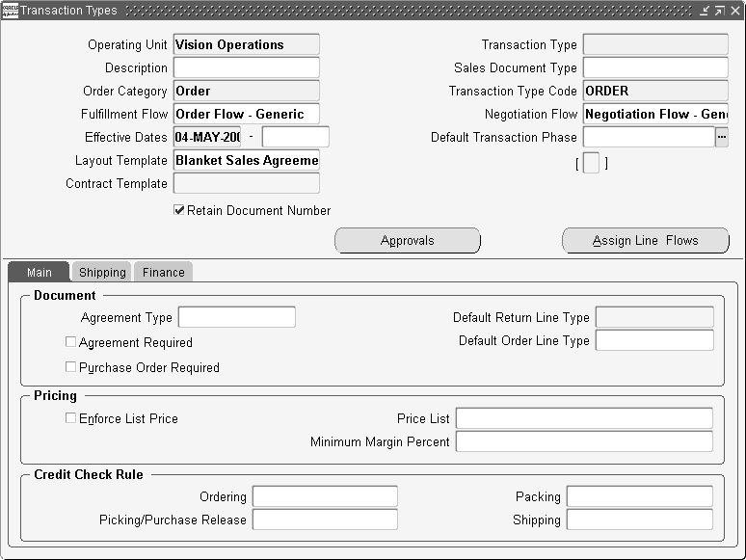
Task: Click the Price List field
Action: [x=584, y=418]
